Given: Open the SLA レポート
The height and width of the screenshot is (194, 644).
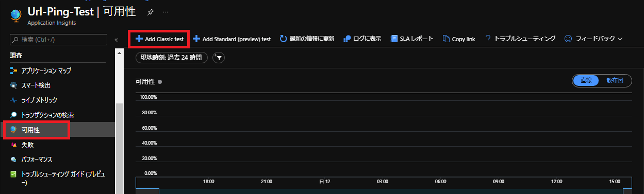Looking at the screenshot, I should click(412, 39).
